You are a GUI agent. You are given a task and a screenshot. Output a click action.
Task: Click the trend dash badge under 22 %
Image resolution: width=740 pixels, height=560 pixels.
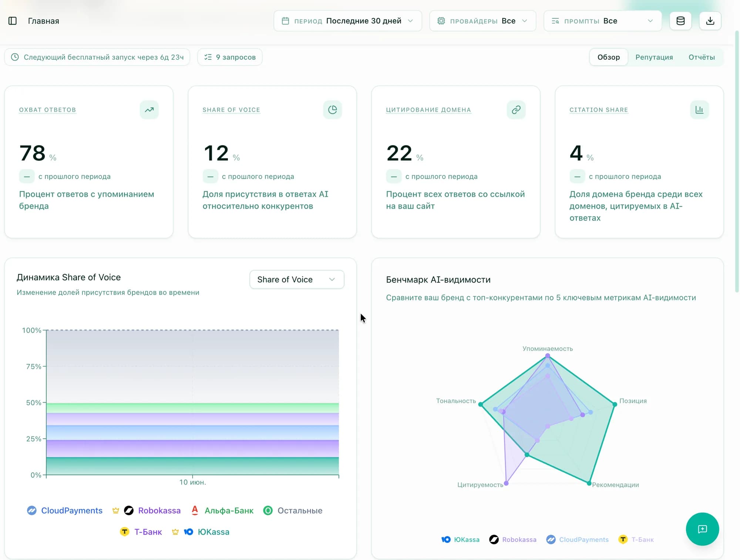click(x=394, y=176)
